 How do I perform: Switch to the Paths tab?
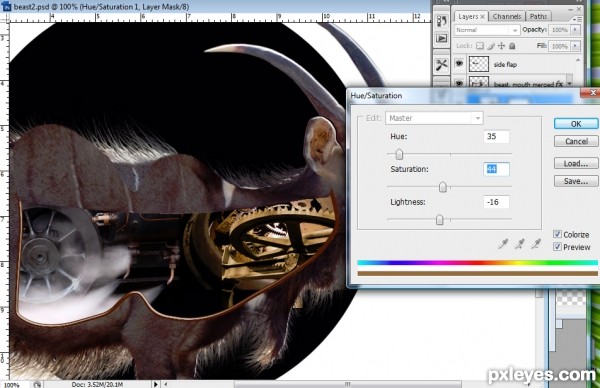coord(538,16)
